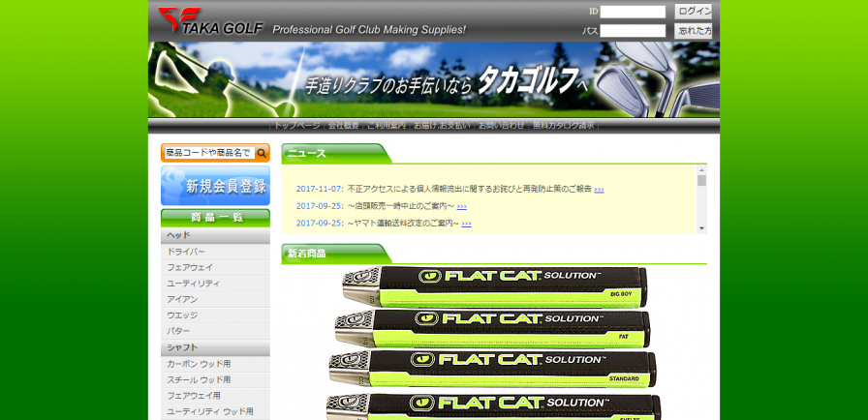
Task: Click the ニュース section heading
Action: coord(306,154)
